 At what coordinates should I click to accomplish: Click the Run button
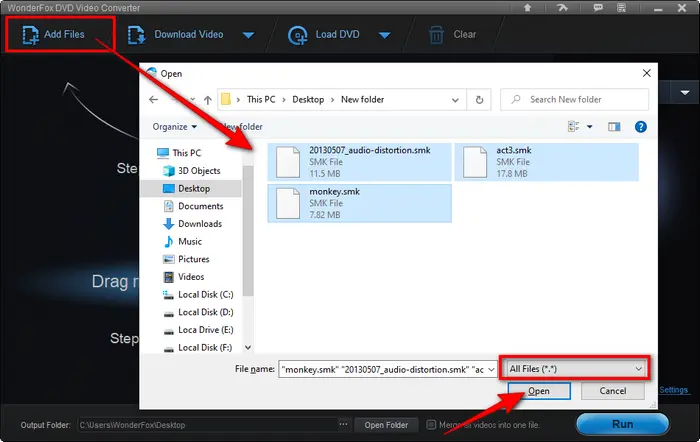pos(622,424)
